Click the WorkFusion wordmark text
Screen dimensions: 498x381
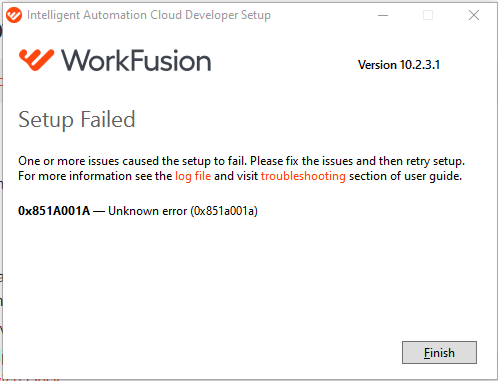tap(136, 60)
